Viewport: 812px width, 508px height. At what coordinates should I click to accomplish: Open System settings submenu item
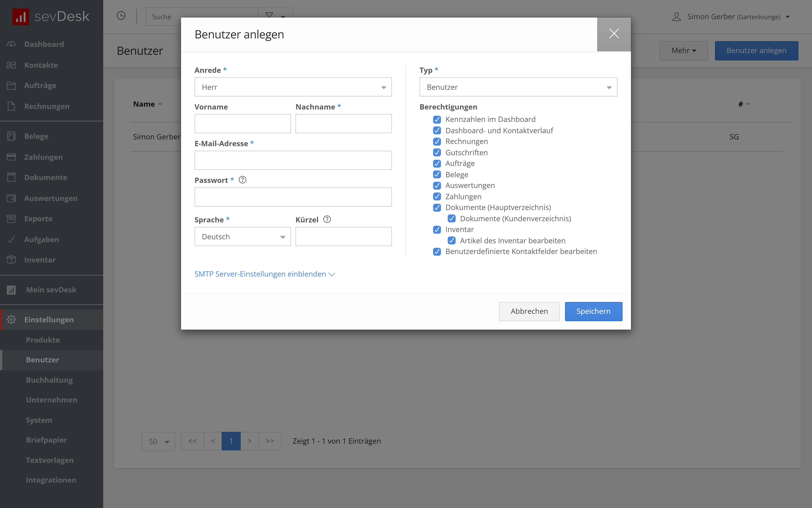[39, 420]
